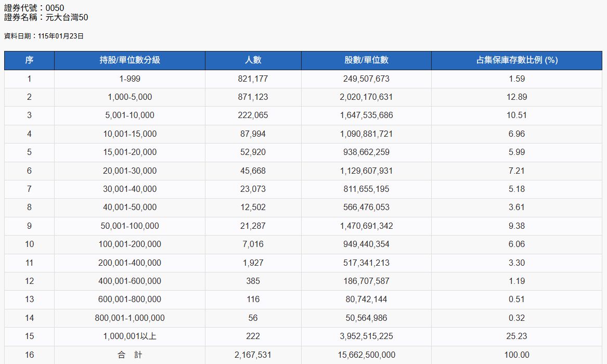This screenshot has width=607, height=364.
Task: Select the 證券代號 0050 text
Action: pos(34,8)
